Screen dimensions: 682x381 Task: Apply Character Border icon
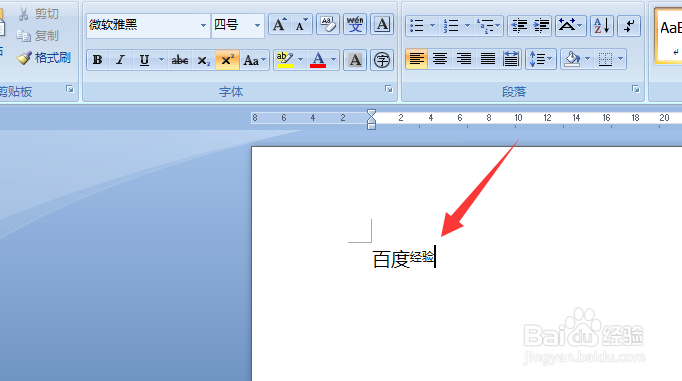pos(382,25)
